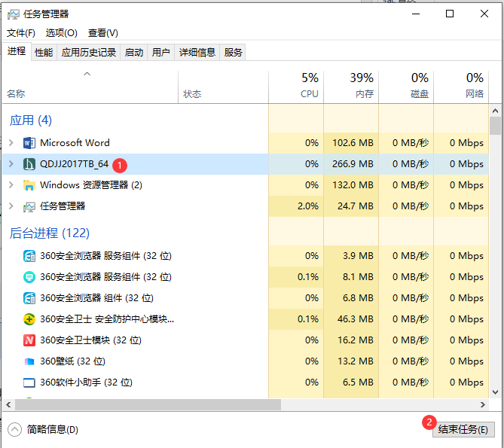Open the 选项(O) menu

point(61,33)
